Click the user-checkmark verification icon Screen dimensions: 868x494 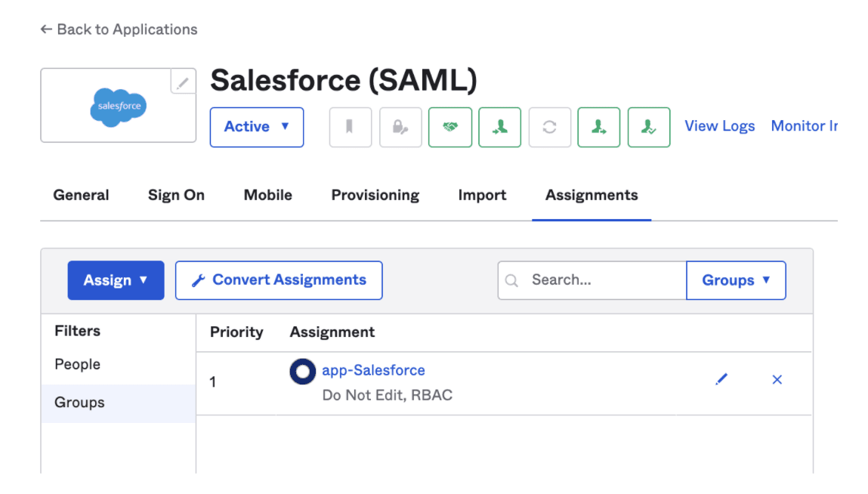point(648,127)
